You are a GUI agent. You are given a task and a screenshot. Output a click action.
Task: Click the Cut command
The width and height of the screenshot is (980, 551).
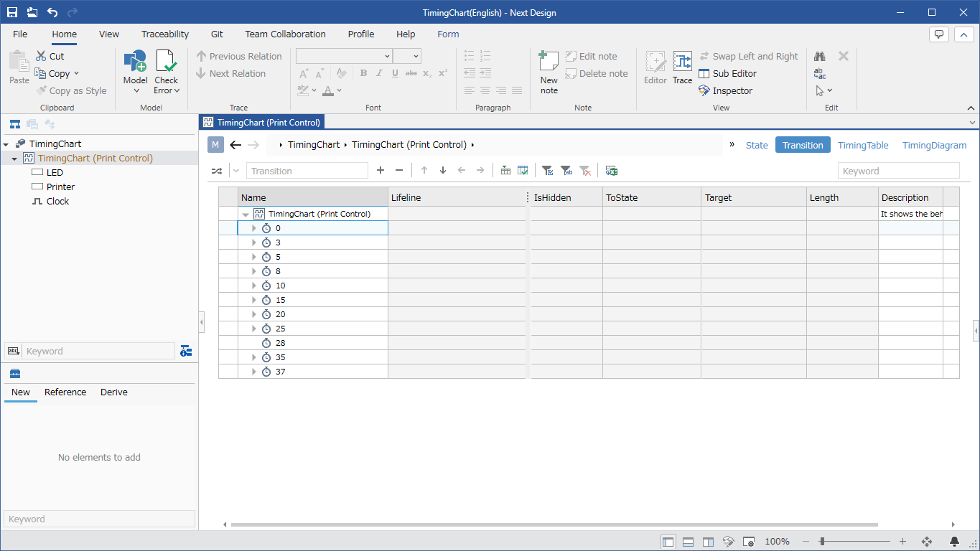coord(50,56)
